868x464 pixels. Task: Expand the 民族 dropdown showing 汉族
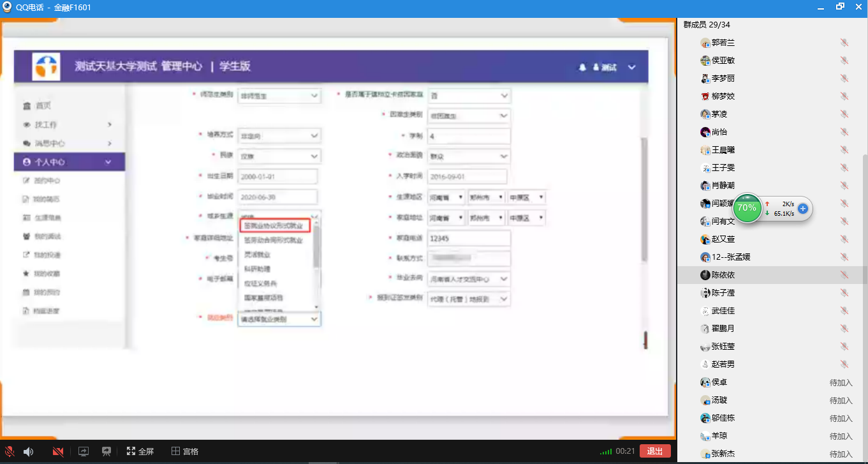(279, 156)
